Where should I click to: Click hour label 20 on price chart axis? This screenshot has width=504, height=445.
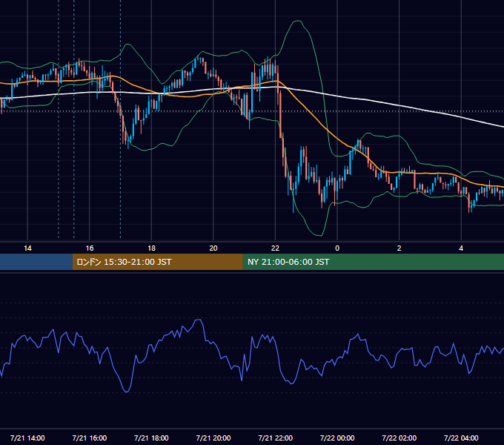pyautogui.click(x=213, y=248)
